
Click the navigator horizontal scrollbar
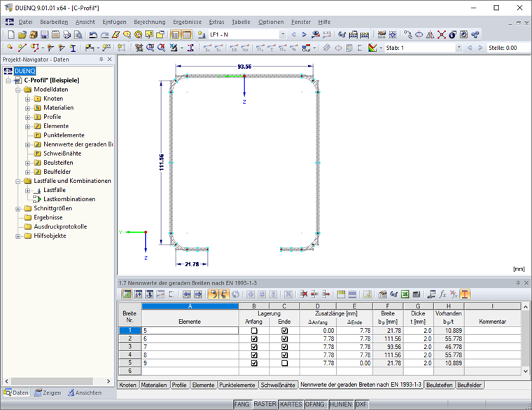pos(57,381)
